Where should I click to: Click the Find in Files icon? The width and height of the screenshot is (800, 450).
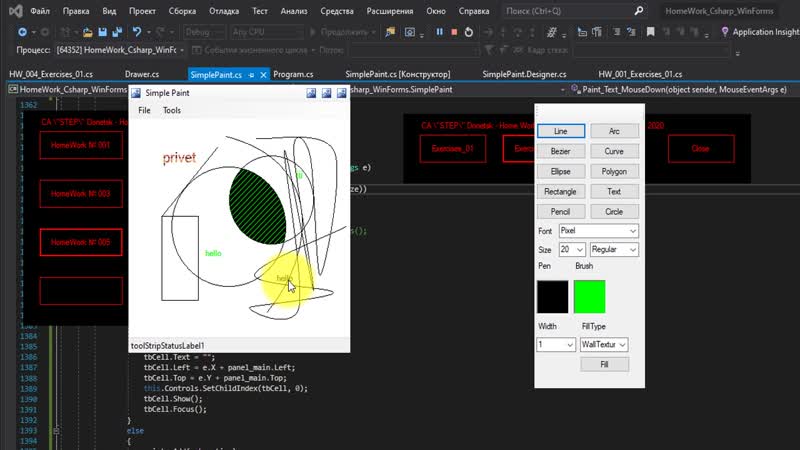pyautogui.click(x=390, y=32)
